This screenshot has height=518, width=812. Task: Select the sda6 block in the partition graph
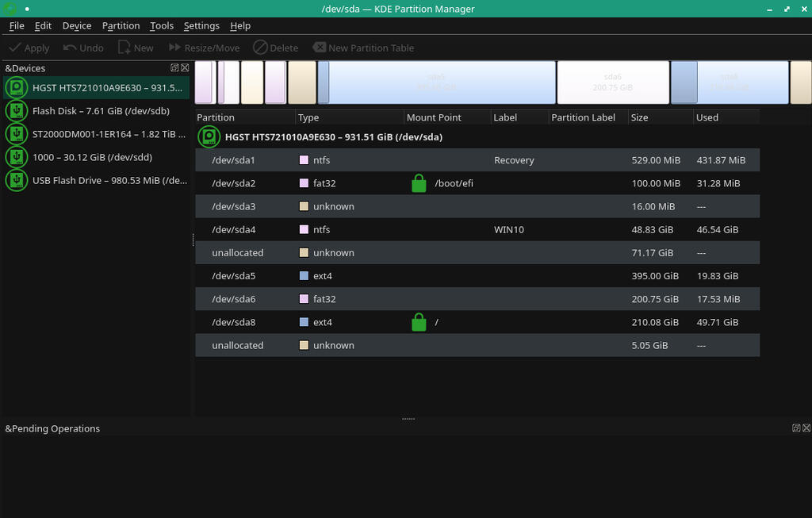[x=613, y=82]
